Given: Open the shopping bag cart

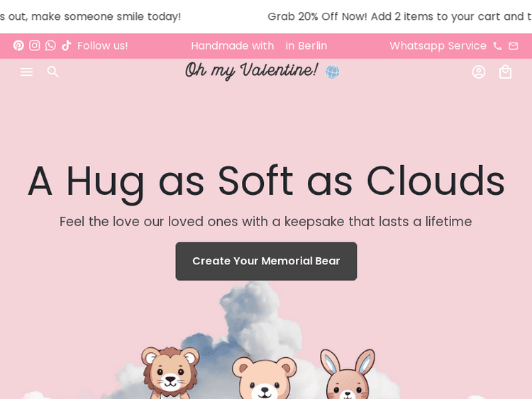Looking at the screenshot, I should (505, 72).
